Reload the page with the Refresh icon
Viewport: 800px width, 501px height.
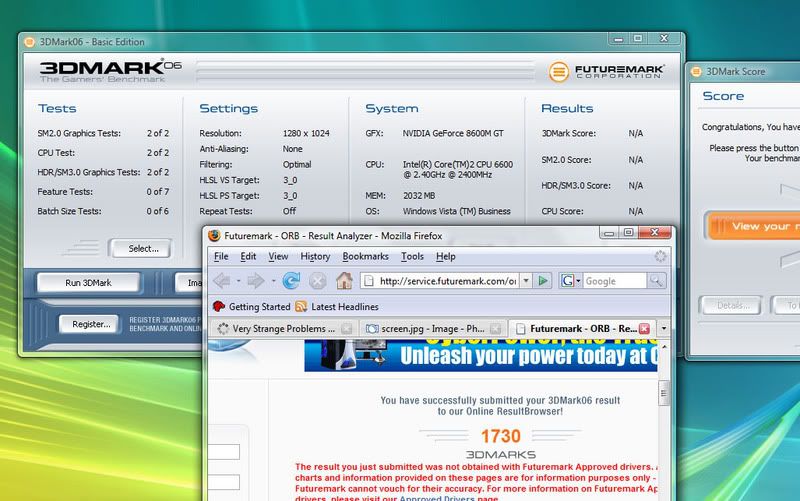[x=291, y=281]
